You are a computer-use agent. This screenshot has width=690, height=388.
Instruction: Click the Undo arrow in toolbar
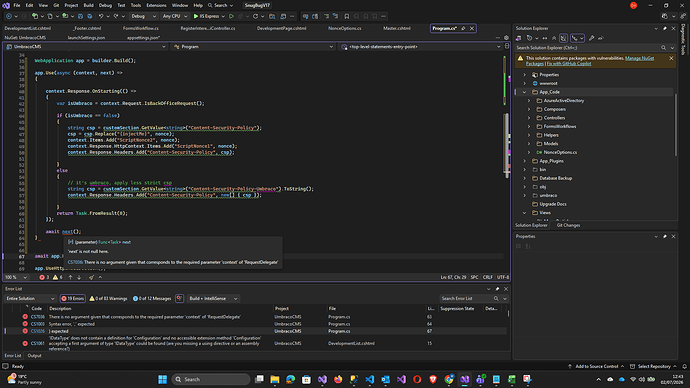[x=101, y=16]
